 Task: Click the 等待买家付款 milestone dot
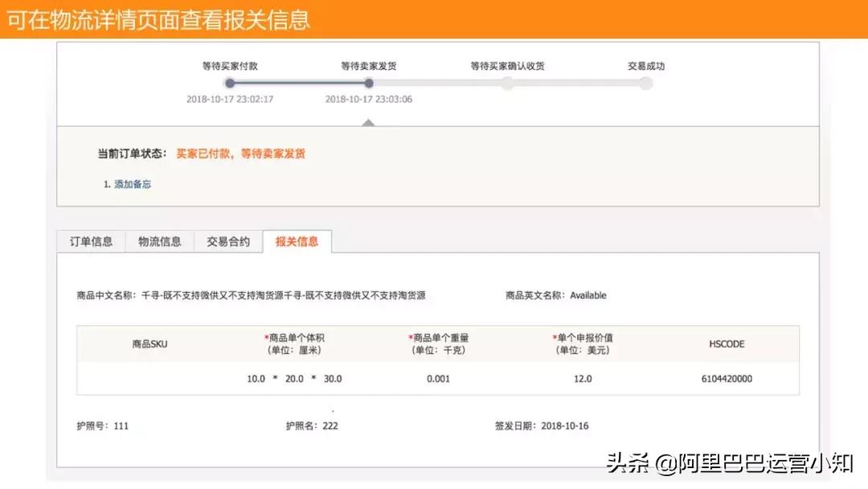click(229, 83)
